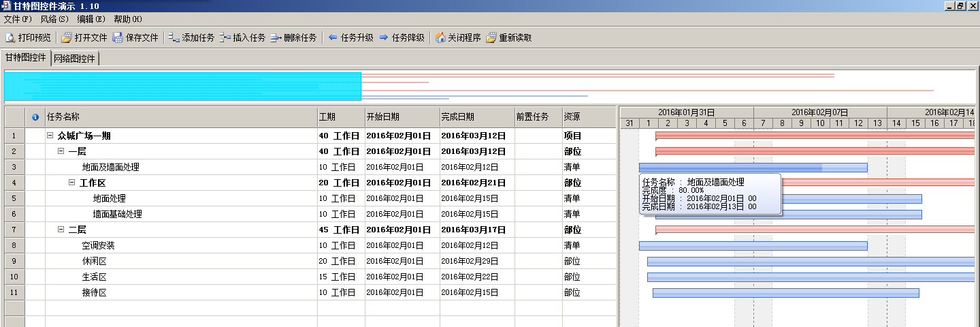The height and width of the screenshot is (327, 980).
Task: Click the Delete Task (删除任务) icon
Action: coord(276,37)
